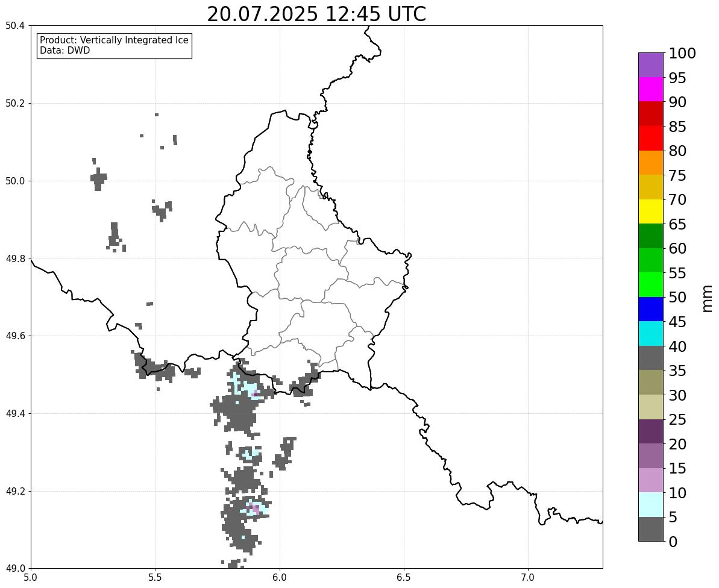Click the 49.2 latitude axis label
Screen dimensions: 719x588
point(14,491)
